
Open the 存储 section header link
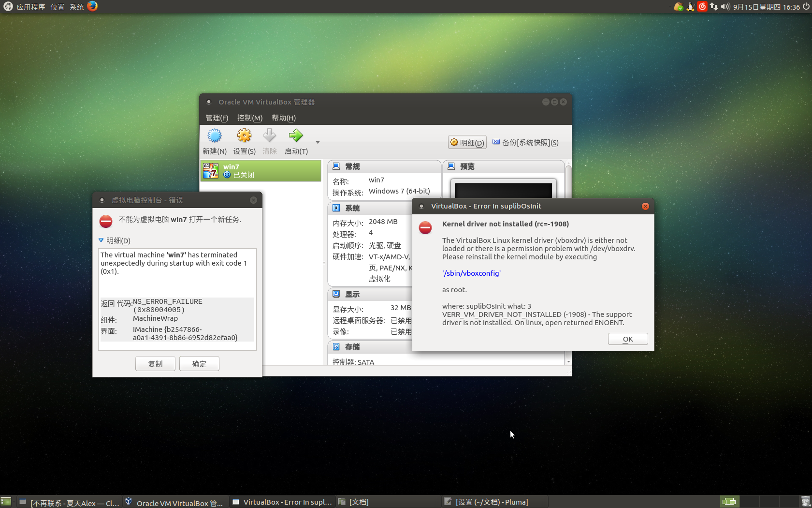352,347
